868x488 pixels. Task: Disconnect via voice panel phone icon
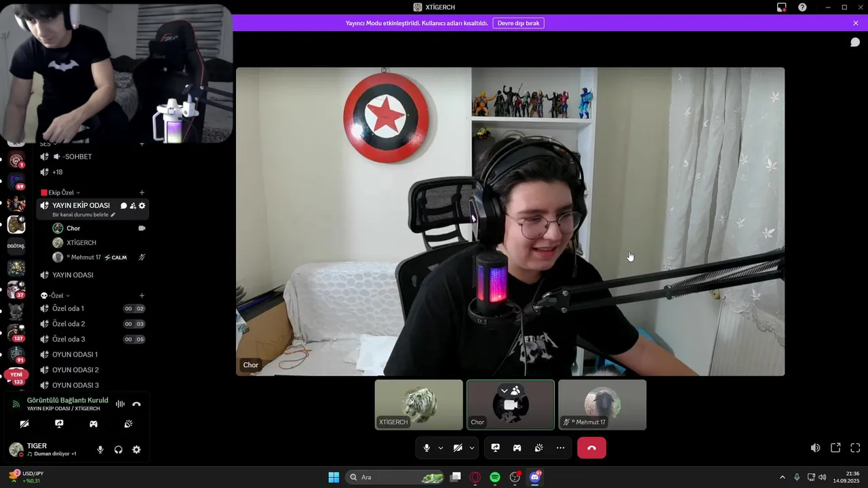click(x=136, y=404)
